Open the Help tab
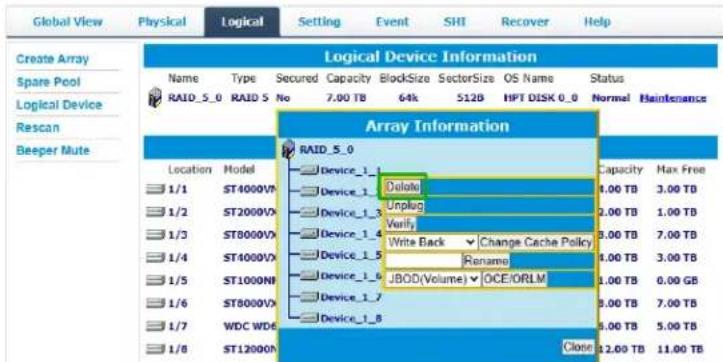Viewport: 723px width, 362px height. tap(597, 22)
